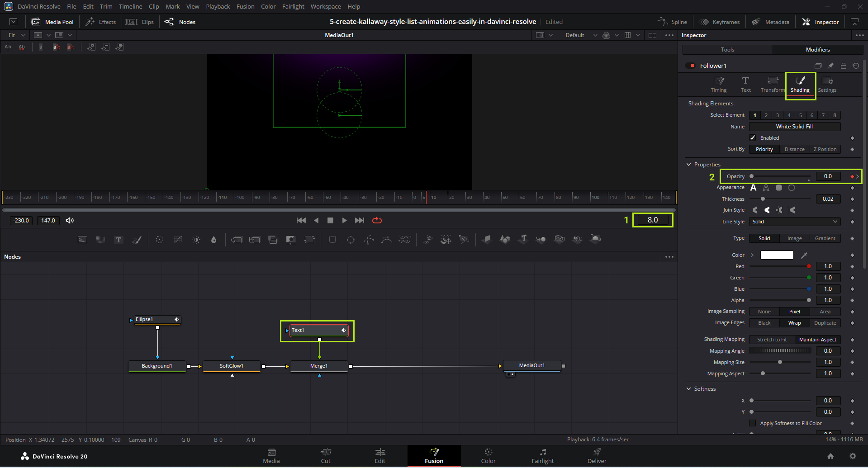Open the Fusion page icon
Viewport: 868px width, 468px height.
point(434,452)
